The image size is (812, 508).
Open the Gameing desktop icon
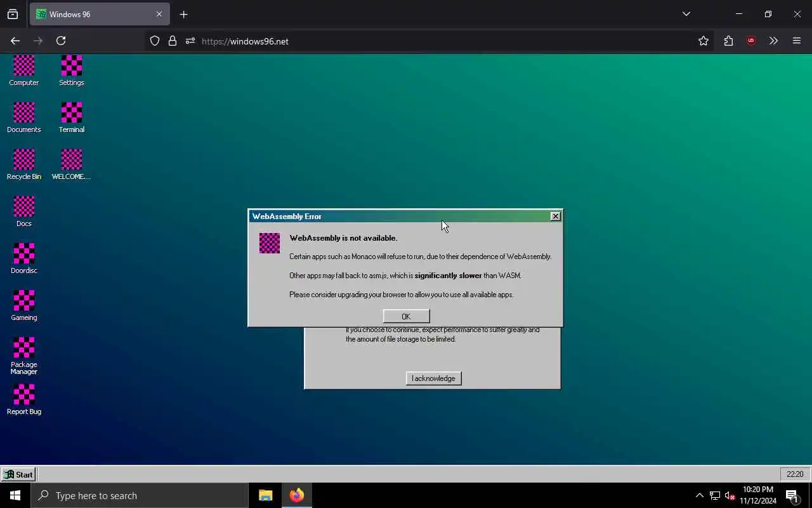[24, 305]
